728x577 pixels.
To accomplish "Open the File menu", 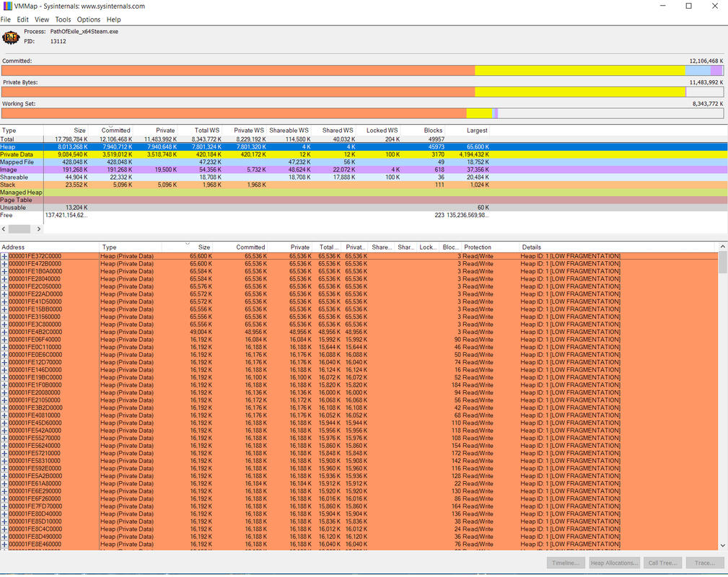I will pos(6,19).
